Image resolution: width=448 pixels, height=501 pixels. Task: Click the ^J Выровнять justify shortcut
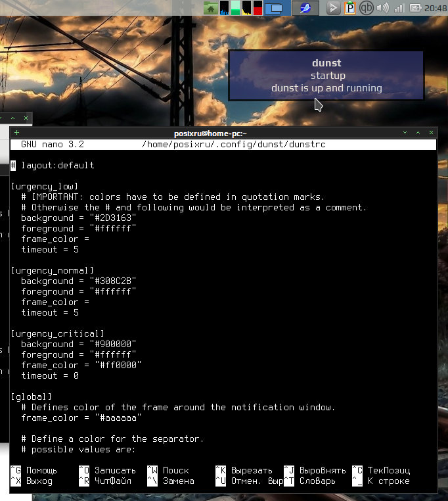[x=315, y=471]
